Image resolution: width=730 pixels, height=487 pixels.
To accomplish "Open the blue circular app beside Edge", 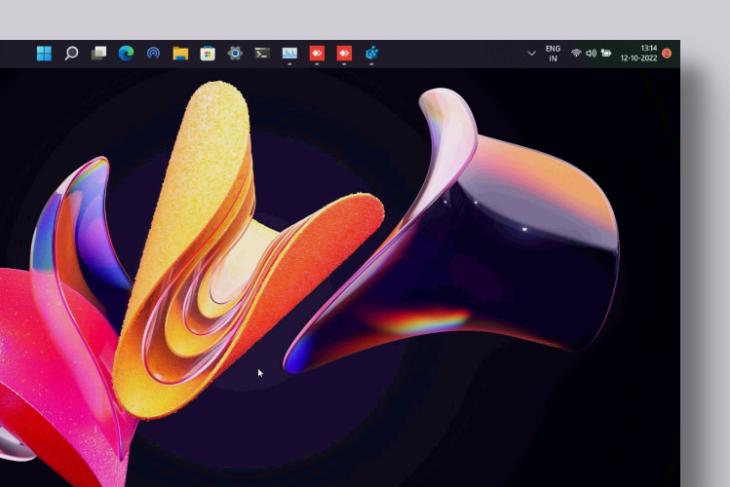I will (x=153, y=54).
